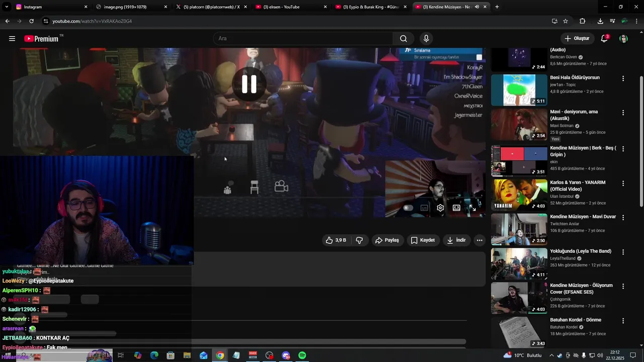Open the browser three-dot menu

637,21
